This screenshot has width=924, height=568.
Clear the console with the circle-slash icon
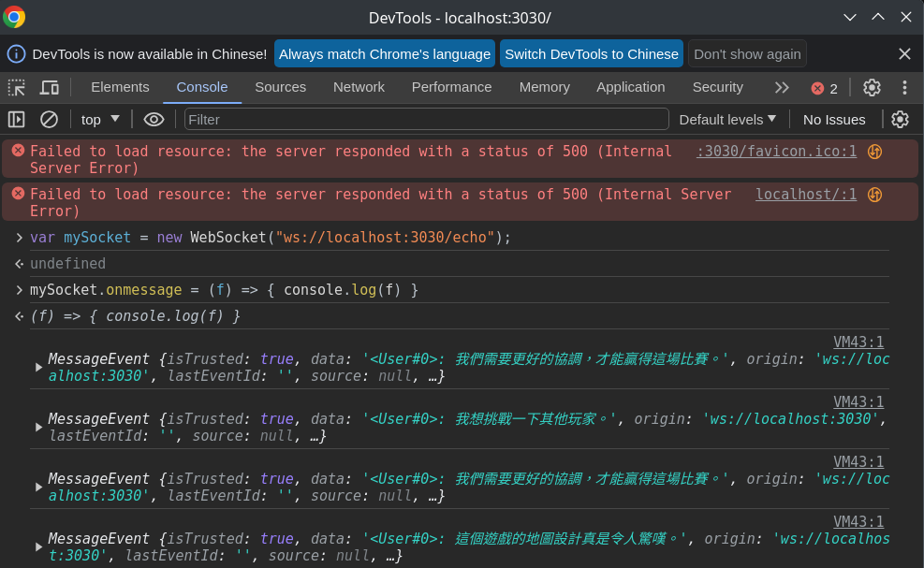(49, 120)
